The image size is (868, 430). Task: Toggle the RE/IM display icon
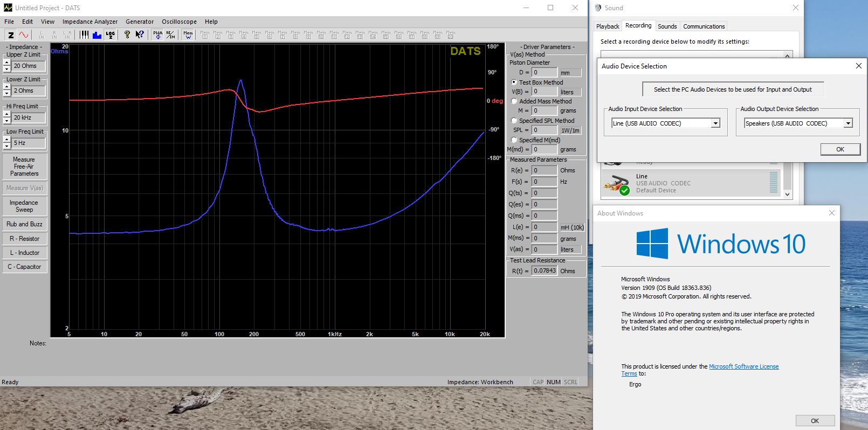tap(170, 35)
